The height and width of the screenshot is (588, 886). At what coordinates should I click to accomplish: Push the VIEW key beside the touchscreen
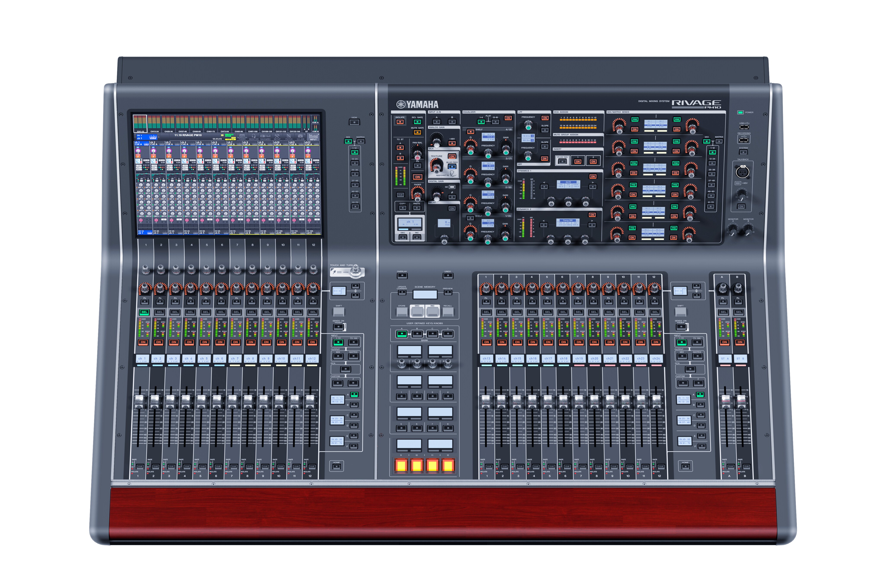point(354,122)
